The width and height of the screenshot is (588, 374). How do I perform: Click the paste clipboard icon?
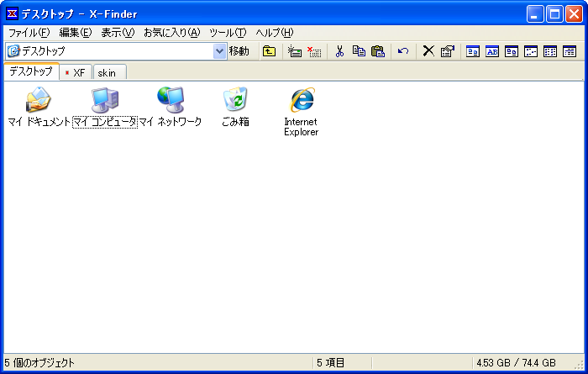(x=378, y=51)
